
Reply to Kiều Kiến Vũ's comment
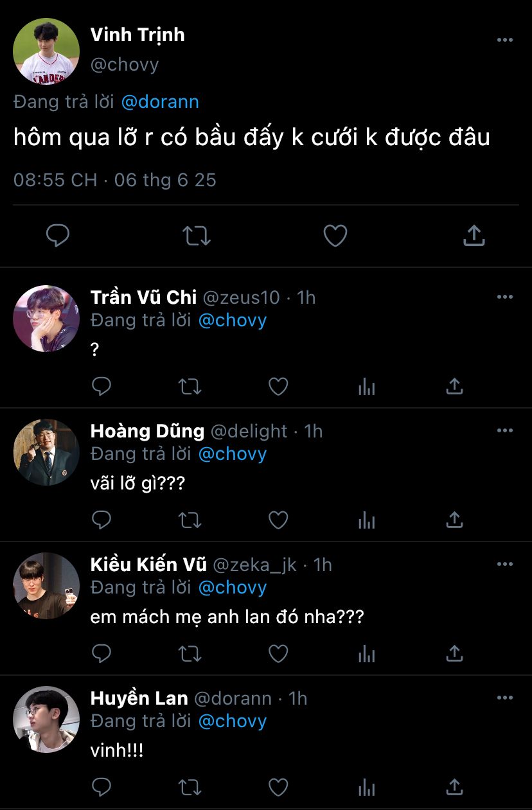(x=102, y=653)
